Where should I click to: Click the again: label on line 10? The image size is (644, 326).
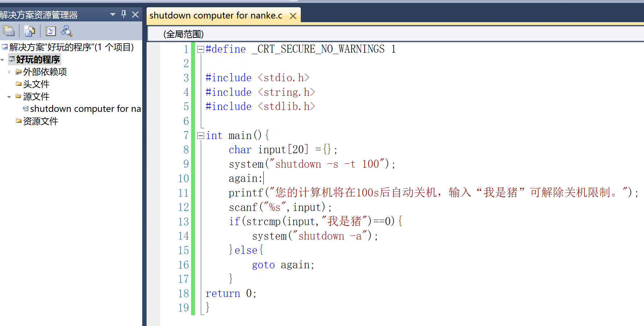click(246, 179)
